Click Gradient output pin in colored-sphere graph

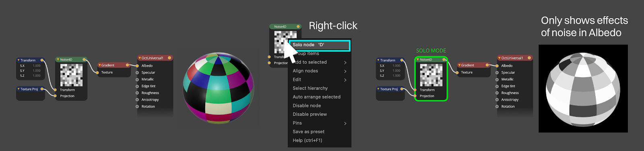point(127,65)
